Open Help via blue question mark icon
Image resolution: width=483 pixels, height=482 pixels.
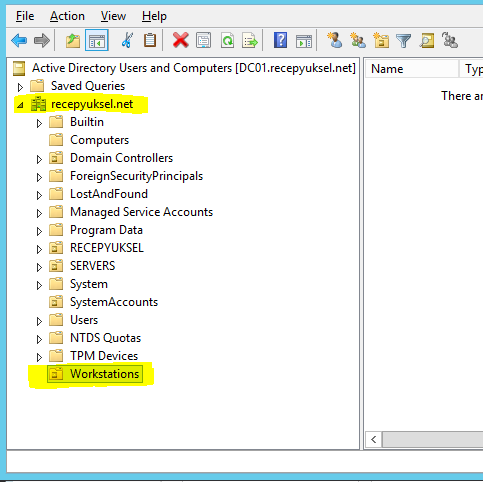[x=280, y=40]
